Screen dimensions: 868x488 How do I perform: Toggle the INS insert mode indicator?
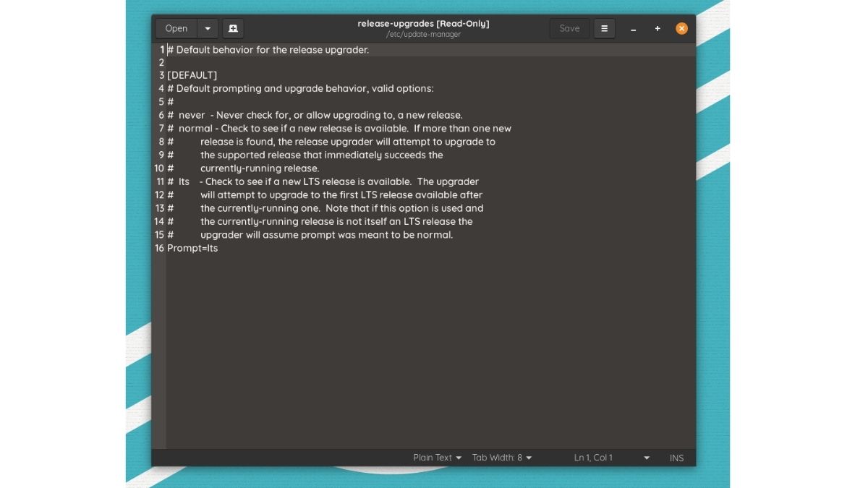(676, 458)
